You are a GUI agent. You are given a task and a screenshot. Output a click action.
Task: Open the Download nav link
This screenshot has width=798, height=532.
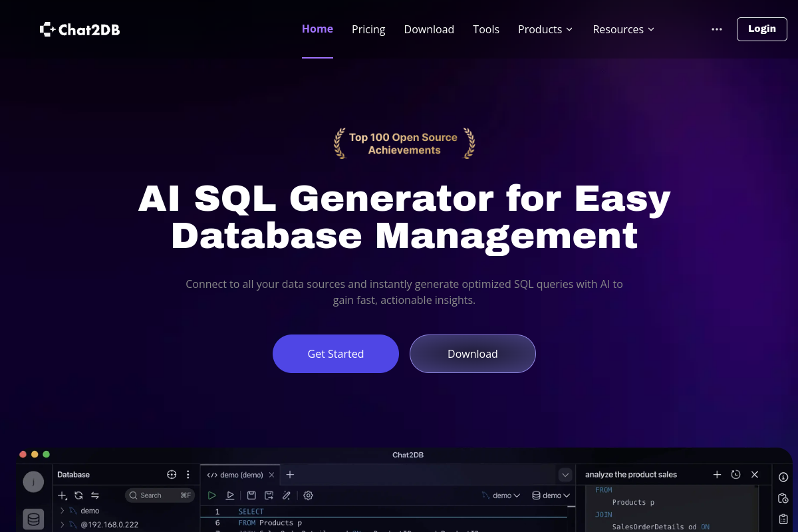click(429, 29)
